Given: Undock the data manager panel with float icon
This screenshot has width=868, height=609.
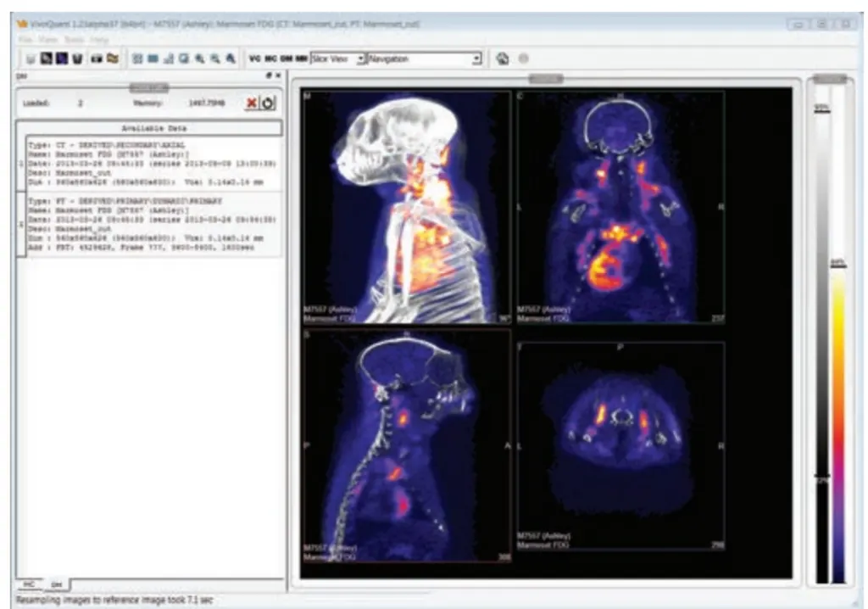Looking at the screenshot, I should coord(269,75).
